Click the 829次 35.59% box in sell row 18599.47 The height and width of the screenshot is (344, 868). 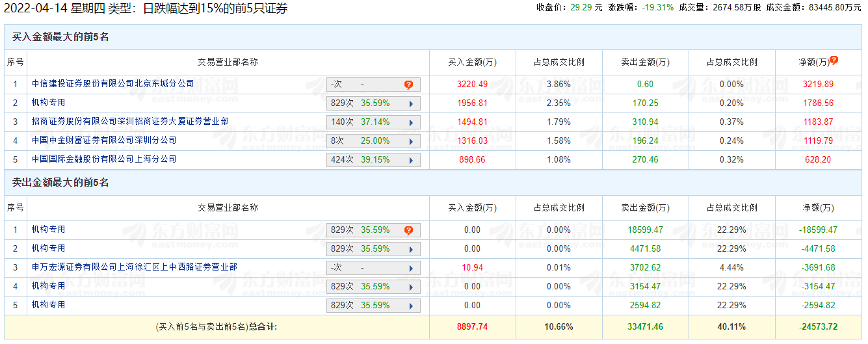(x=373, y=230)
